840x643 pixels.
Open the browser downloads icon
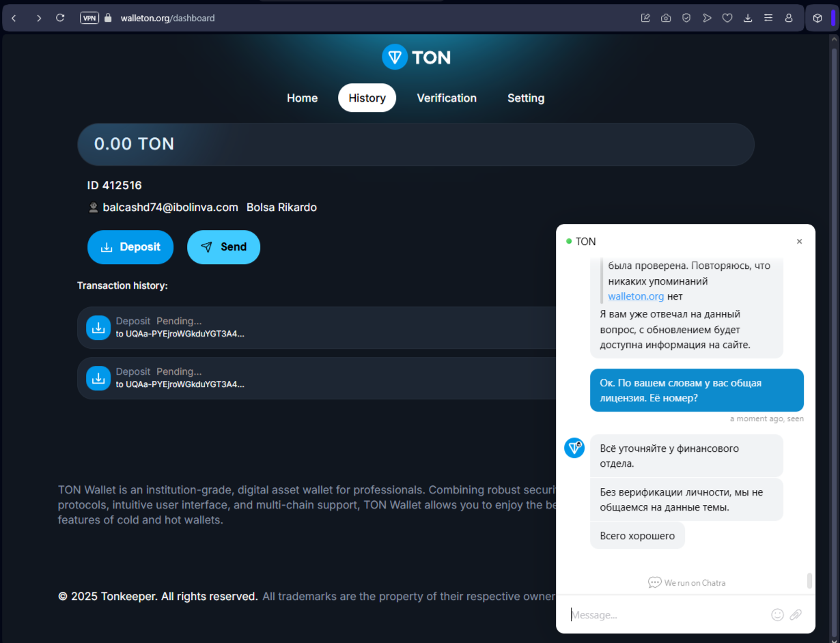pos(748,18)
